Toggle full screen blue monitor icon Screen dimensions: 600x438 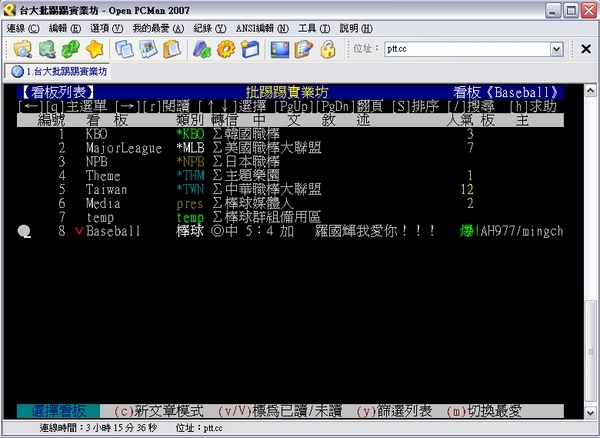(280, 49)
